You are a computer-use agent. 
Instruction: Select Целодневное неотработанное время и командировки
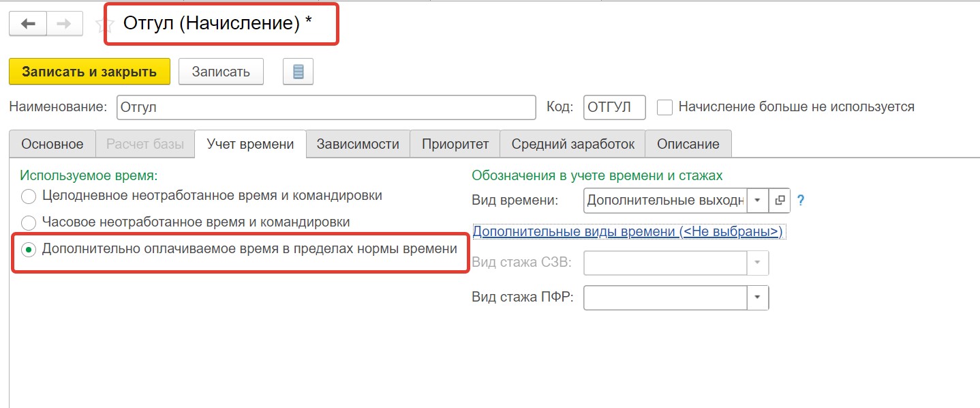29,196
